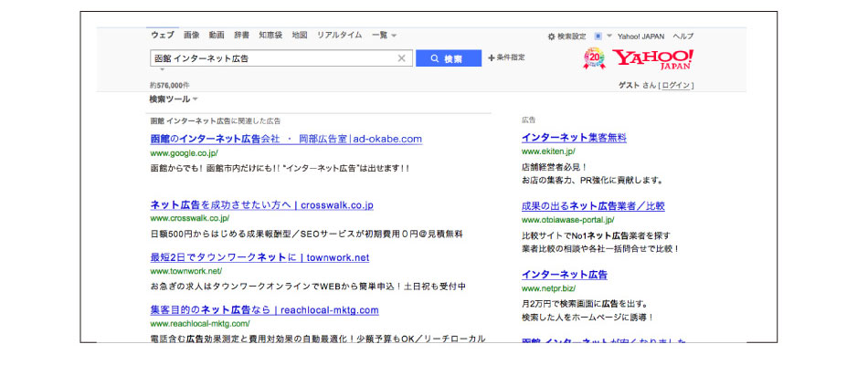This screenshot has width=868, height=365.
Task: Click the 函館からでも！函館市内だけにも description text
Action: pyautogui.click(x=280, y=168)
